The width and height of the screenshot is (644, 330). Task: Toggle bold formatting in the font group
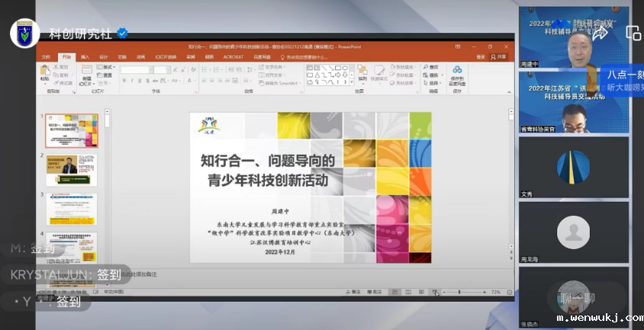click(x=124, y=79)
